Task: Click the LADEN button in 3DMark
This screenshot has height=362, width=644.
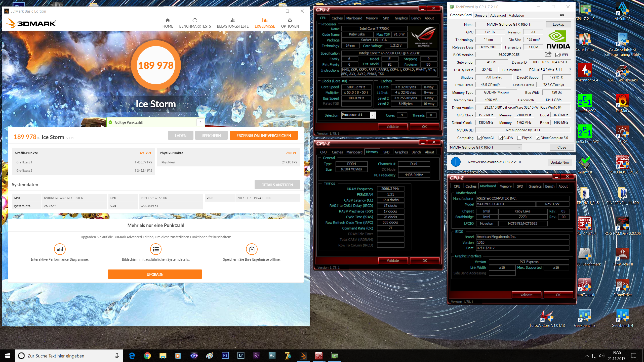Action: (x=181, y=135)
